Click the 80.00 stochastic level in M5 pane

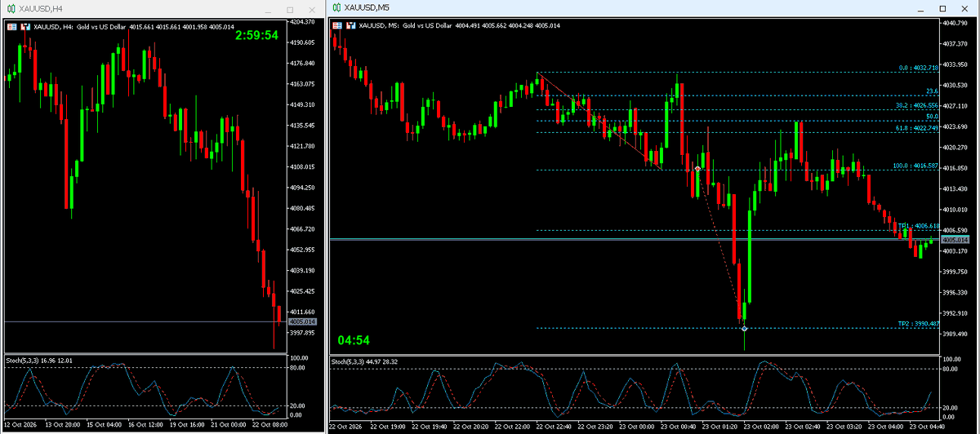951,369
